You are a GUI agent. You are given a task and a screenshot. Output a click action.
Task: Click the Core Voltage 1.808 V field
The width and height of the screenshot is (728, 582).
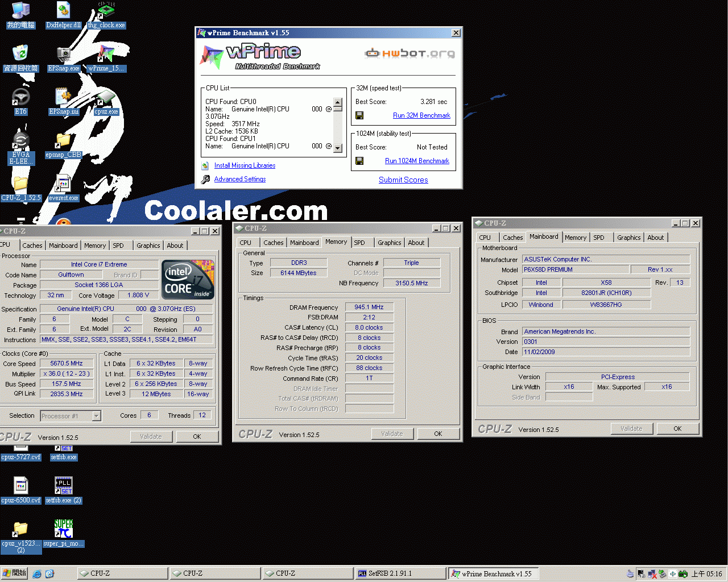tap(139, 295)
